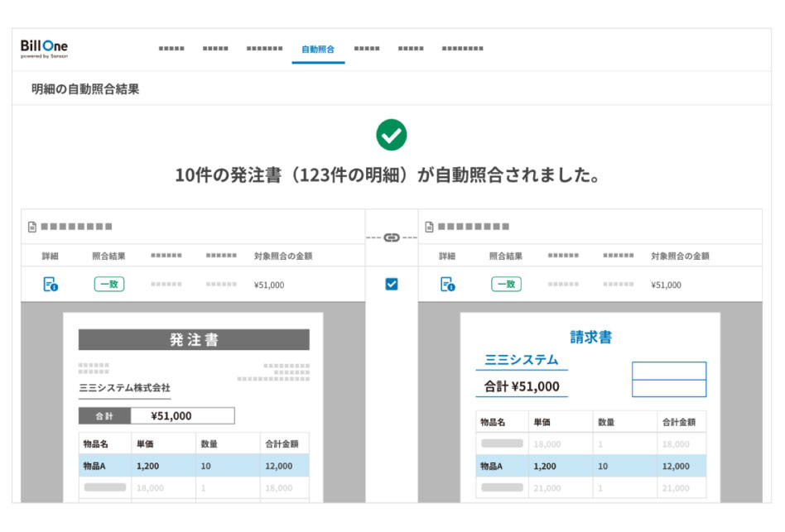Open the 請求書 document preview thumbnail
785x532 pixels.
click(590, 405)
